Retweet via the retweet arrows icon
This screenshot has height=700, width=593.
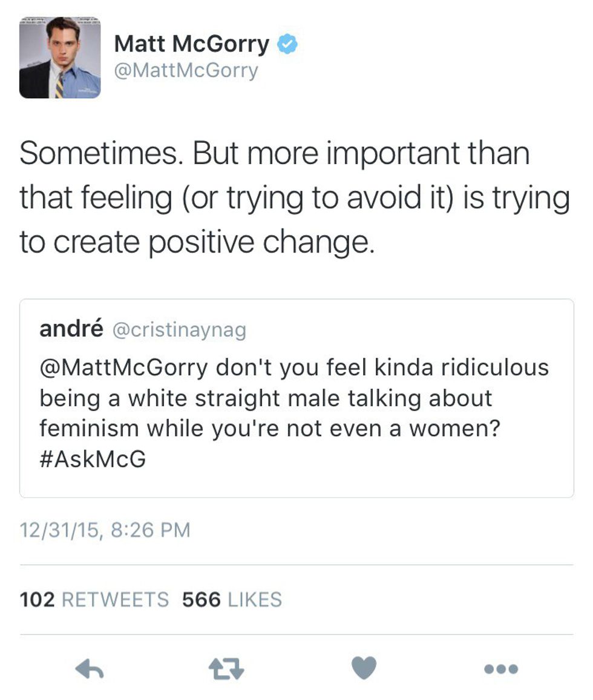[x=226, y=668]
